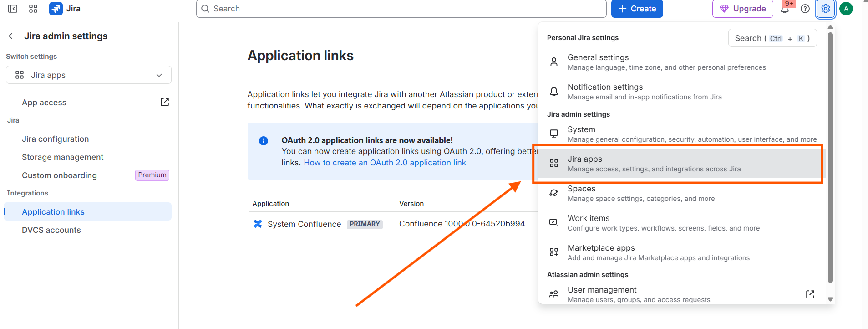The width and height of the screenshot is (868, 329).
Task: Select Jira apps in the settings menu
Action: tap(682, 163)
